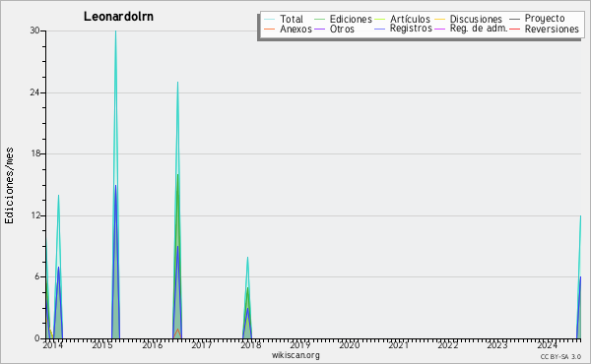
Task: Click the Ediciones/mes axis label
Action: (x=9, y=186)
